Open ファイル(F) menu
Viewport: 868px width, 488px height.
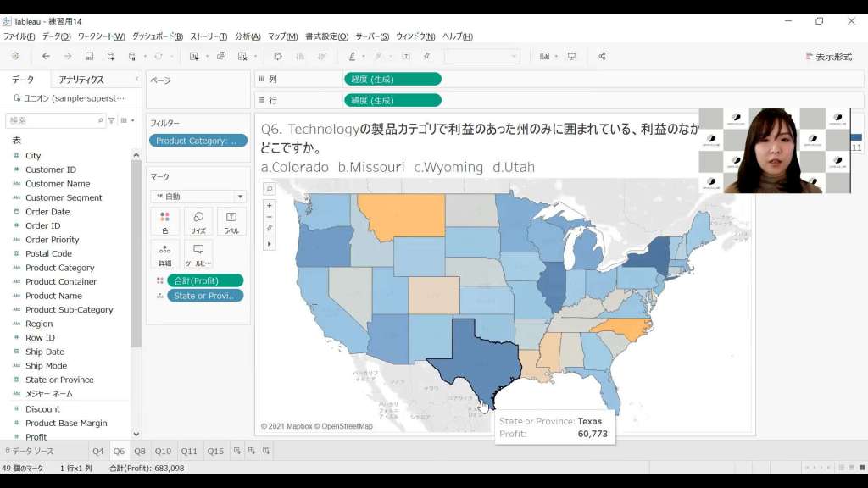[x=19, y=36]
